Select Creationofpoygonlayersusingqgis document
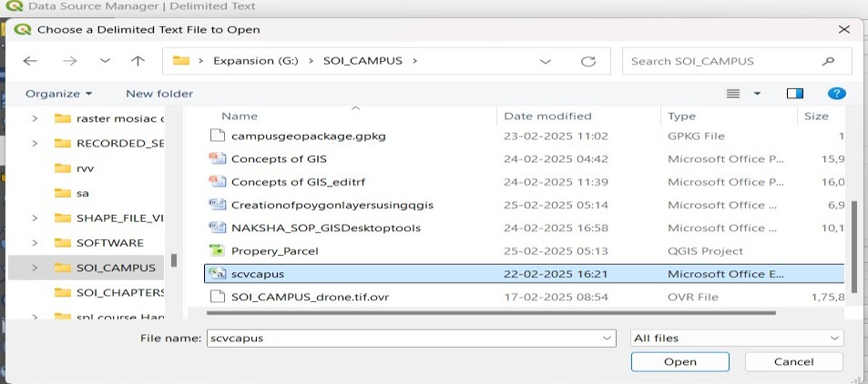The width and height of the screenshot is (868, 384). tap(332, 206)
